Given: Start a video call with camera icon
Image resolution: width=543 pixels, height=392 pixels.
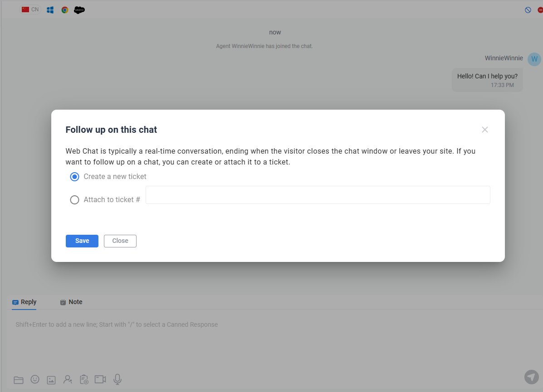Looking at the screenshot, I should point(100,379).
